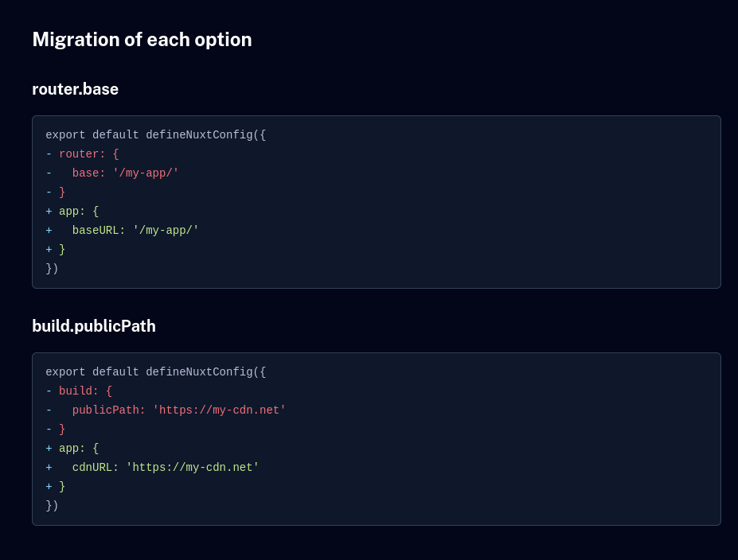
Task: Click the plus marker before cdnURL line
Action: 49,468
